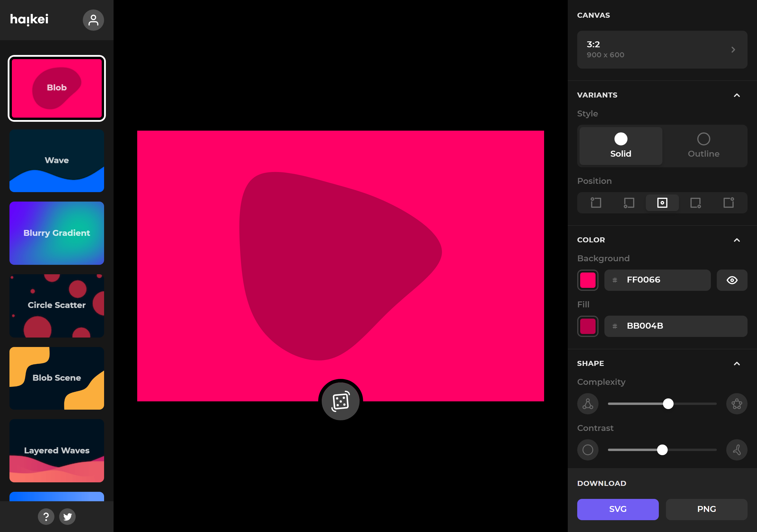The image size is (757, 532).
Task: Collapse the Color section
Action: (x=737, y=240)
